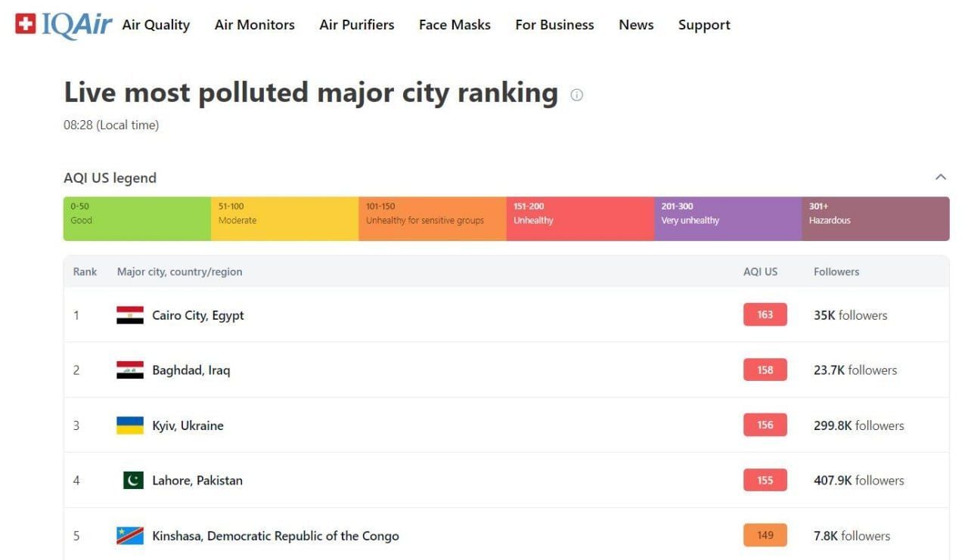Click the AQI badge 163 for Cairo
968x560 pixels.
[765, 314]
